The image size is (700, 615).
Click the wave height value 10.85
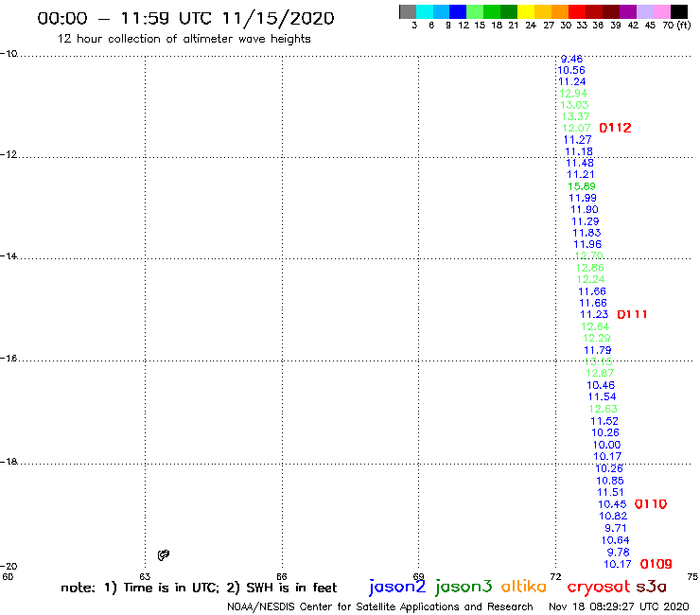pyautogui.click(x=610, y=481)
